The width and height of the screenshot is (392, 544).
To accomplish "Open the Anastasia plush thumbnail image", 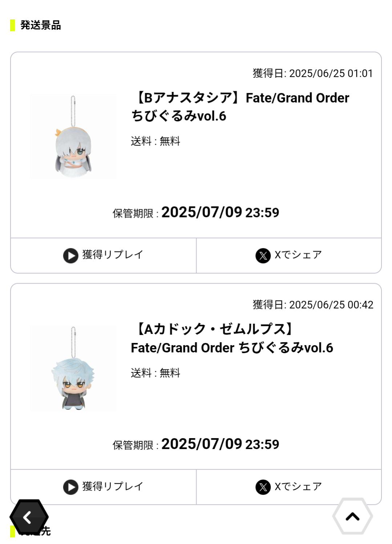I will [x=73, y=137].
